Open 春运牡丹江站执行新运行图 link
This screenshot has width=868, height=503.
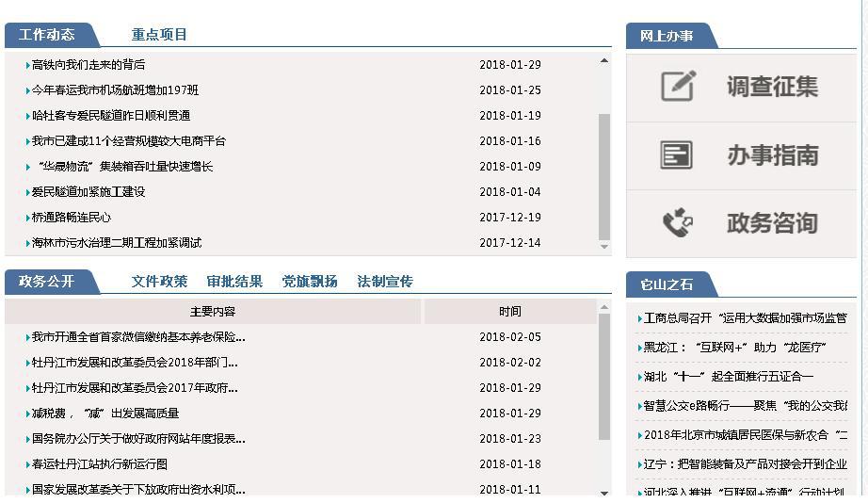pyautogui.click(x=100, y=464)
